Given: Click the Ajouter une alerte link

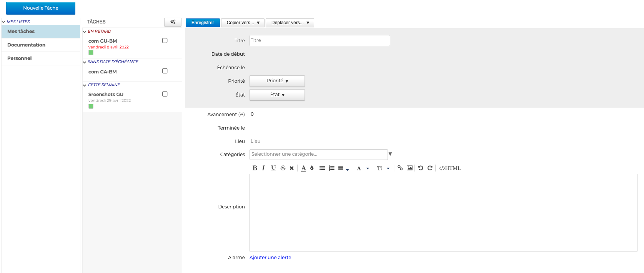Looking at the screenshot, I should (270, 258).
